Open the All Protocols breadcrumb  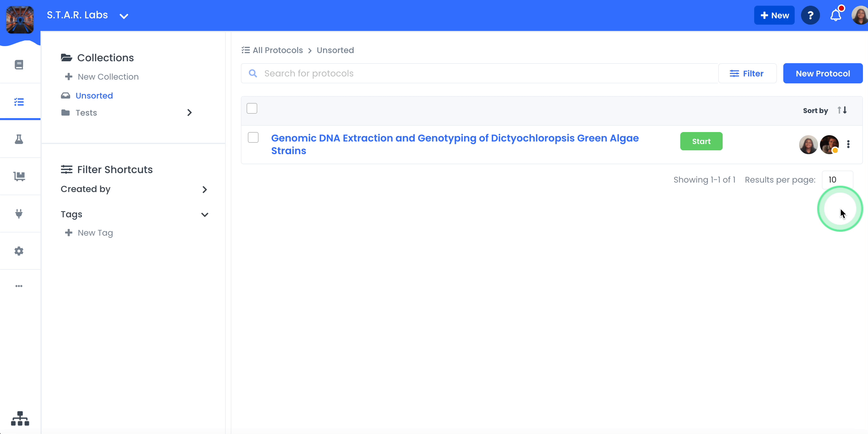(277, 50)
